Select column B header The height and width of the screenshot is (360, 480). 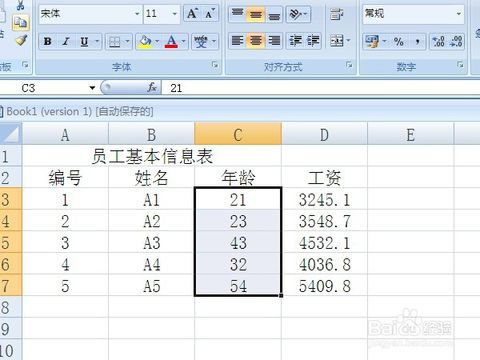coord(152,134)
